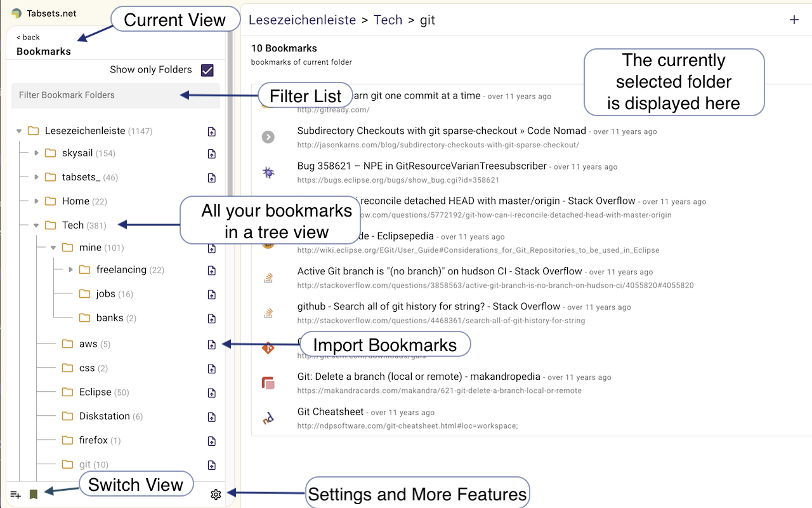
Task: Click import icon beside jobs folder
Action: (x=212, y=295)
